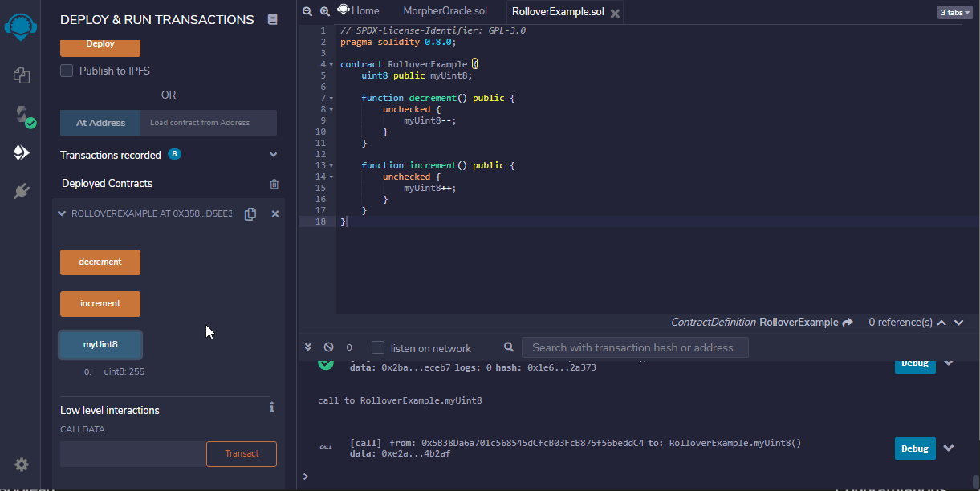Call the increment function
Screen dimensions: 980x491
100,304
